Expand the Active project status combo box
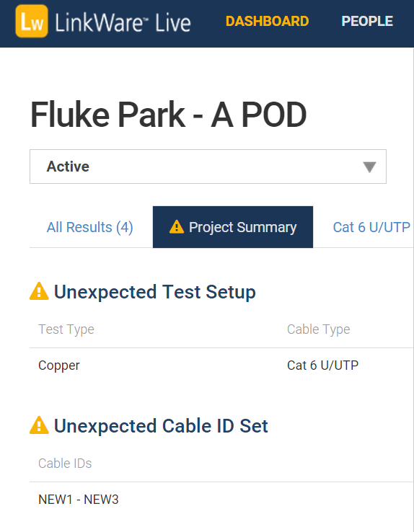 point(208,167)
